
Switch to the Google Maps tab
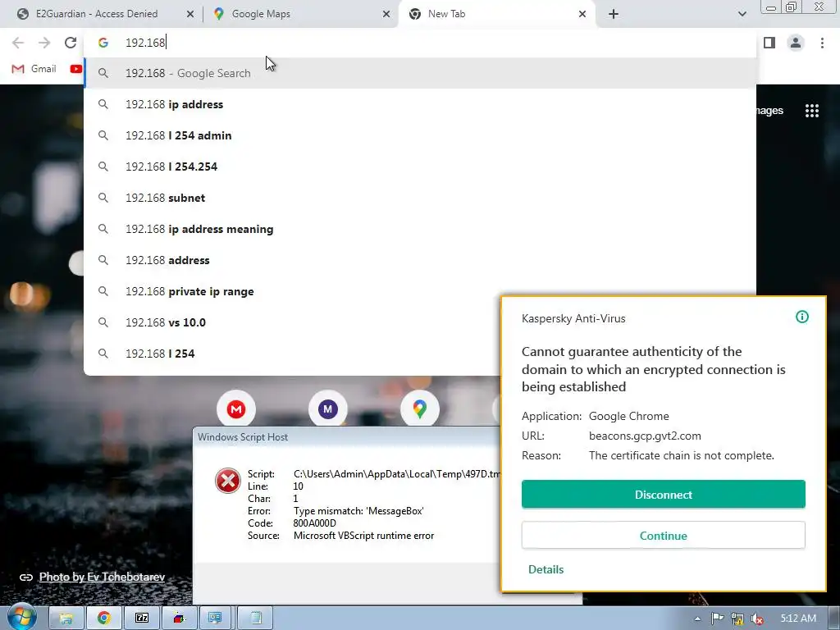click(x=302, y=14)
